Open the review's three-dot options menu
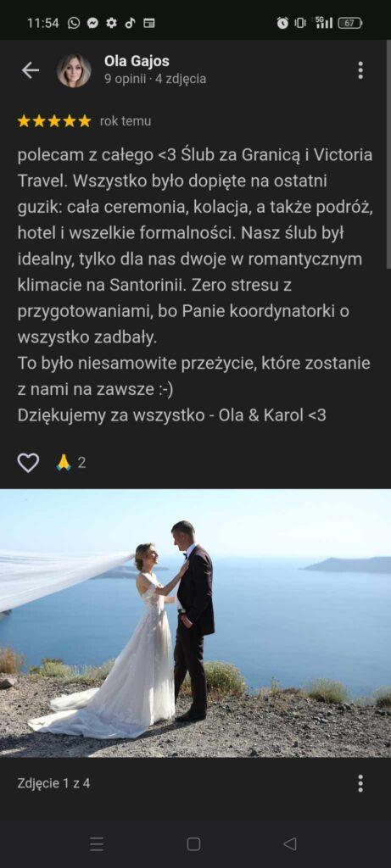 [x=360, y=70]
